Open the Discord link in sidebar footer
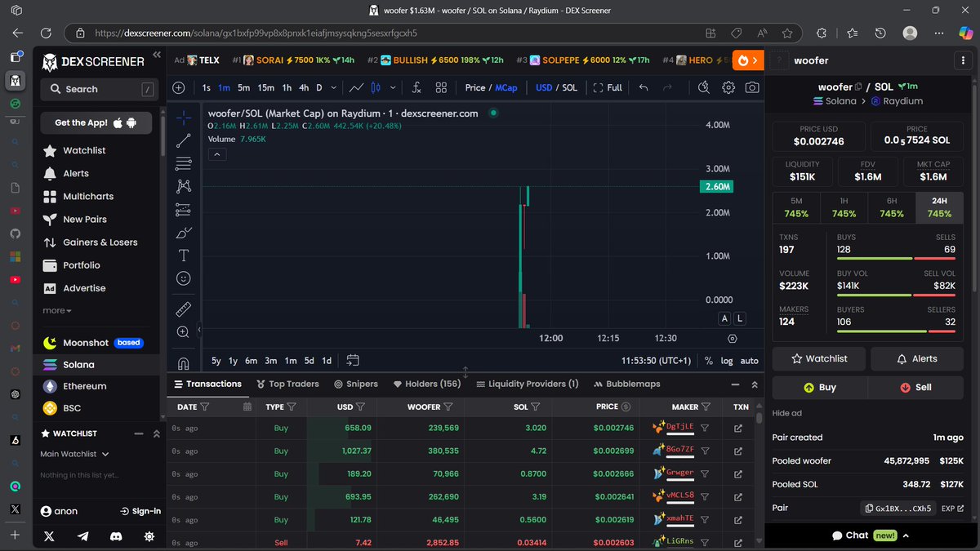The width and height of the screenshot is (980, 551). [116, 536]
